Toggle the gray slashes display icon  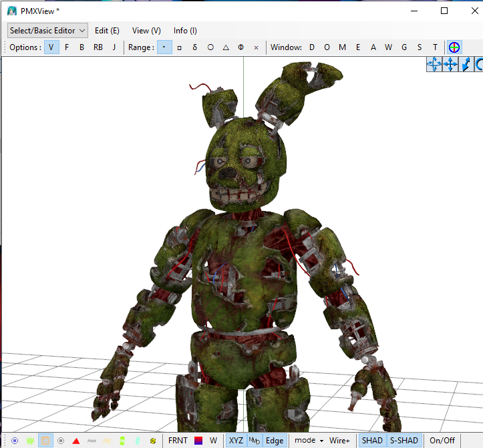[x=92, y=441]
